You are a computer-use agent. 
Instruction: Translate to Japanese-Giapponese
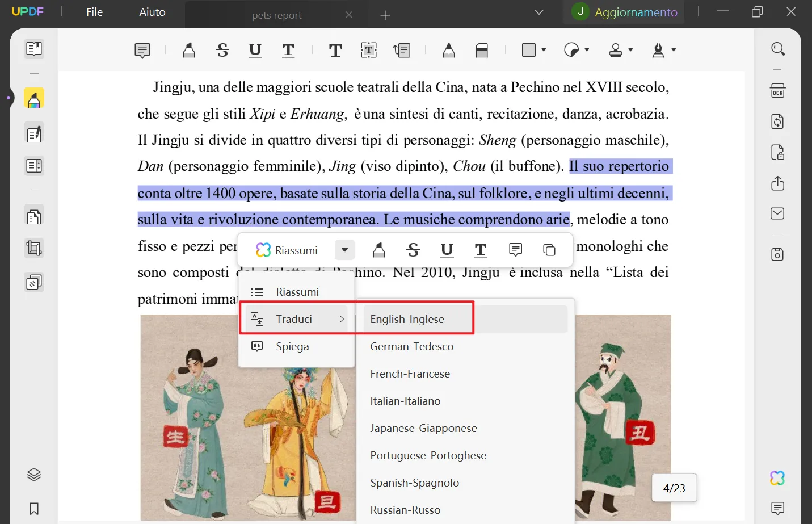465,428
